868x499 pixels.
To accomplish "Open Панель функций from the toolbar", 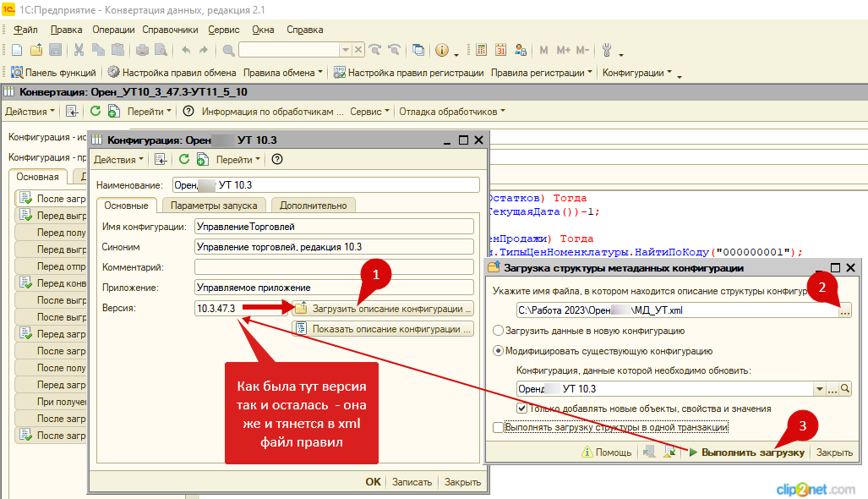I will tap(54, 73).
